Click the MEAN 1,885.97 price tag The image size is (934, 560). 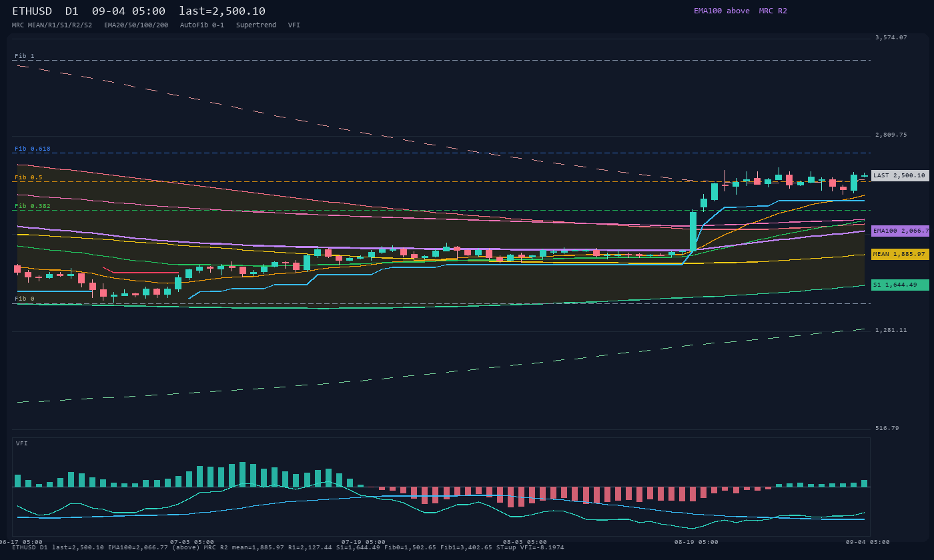coord(900,254)
